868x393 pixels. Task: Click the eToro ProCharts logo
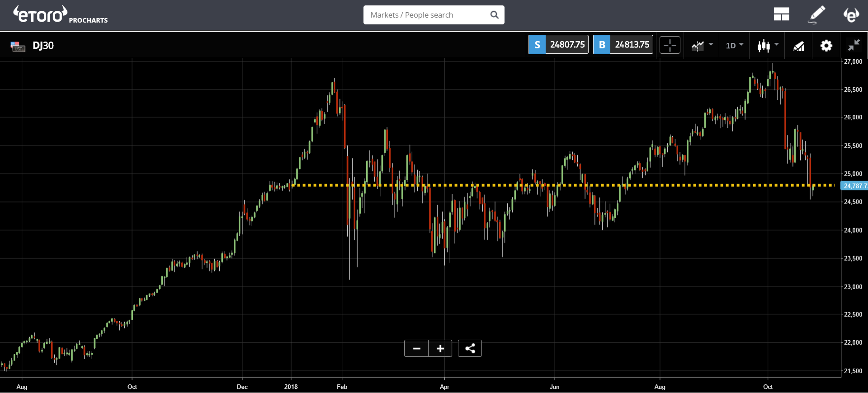point(60,14)
